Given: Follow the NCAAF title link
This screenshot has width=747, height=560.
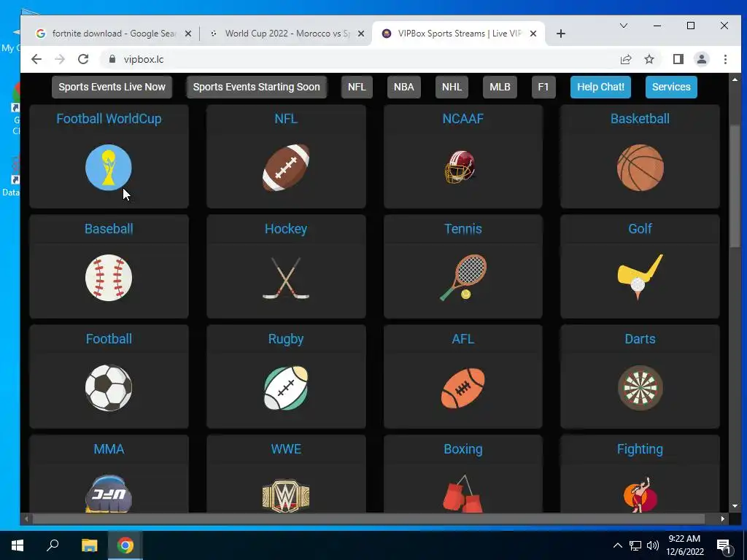Looking at the screenshot, I should tap(463, 119).
